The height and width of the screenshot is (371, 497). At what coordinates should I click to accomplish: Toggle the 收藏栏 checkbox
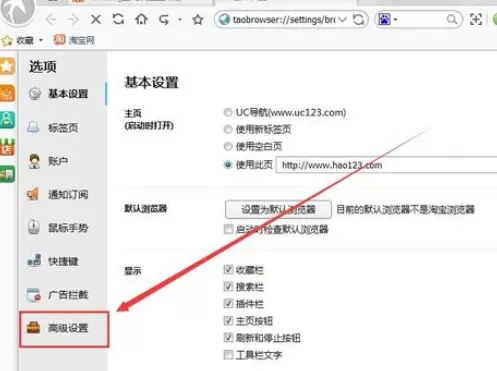[x=228, y=270]
